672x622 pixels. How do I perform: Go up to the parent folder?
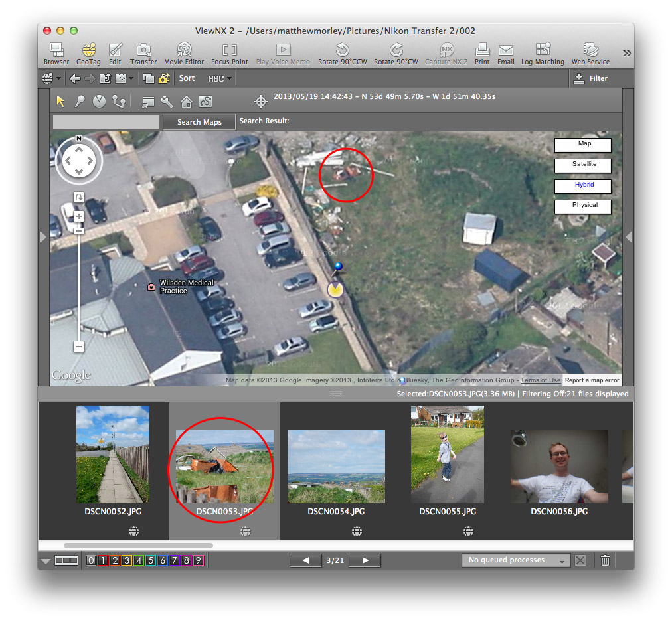(106, 78)
